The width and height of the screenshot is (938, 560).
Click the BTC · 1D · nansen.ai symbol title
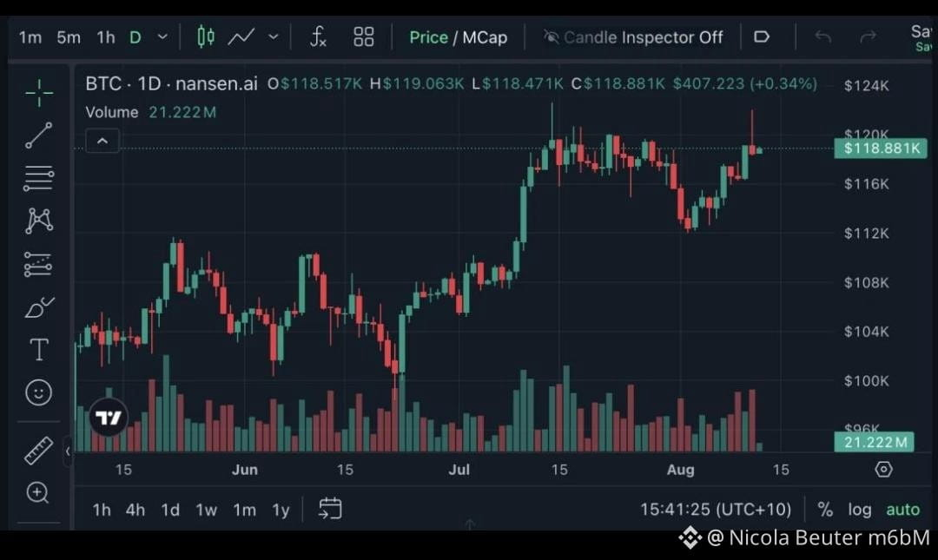[x=171, y=83]
